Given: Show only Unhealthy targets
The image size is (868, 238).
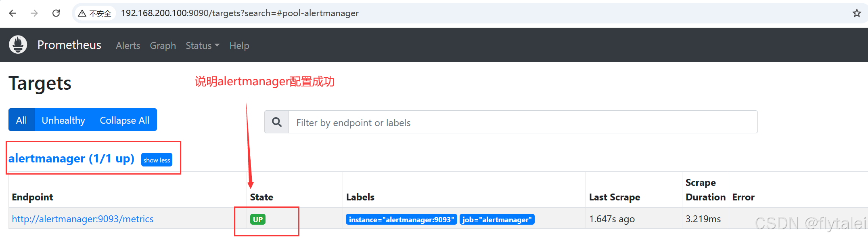Looking at the screenshot, I should click(x=63, y=120).
